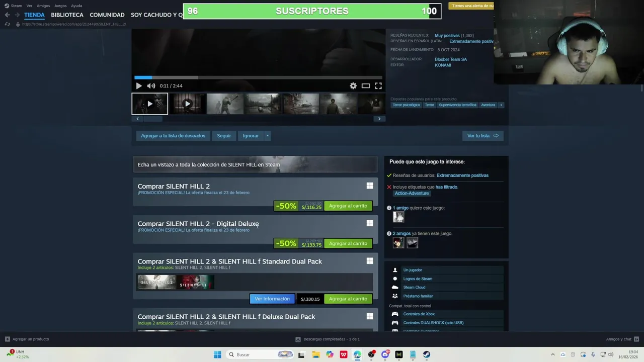Go back with the Steam back arrow

(x=7, y=15)
